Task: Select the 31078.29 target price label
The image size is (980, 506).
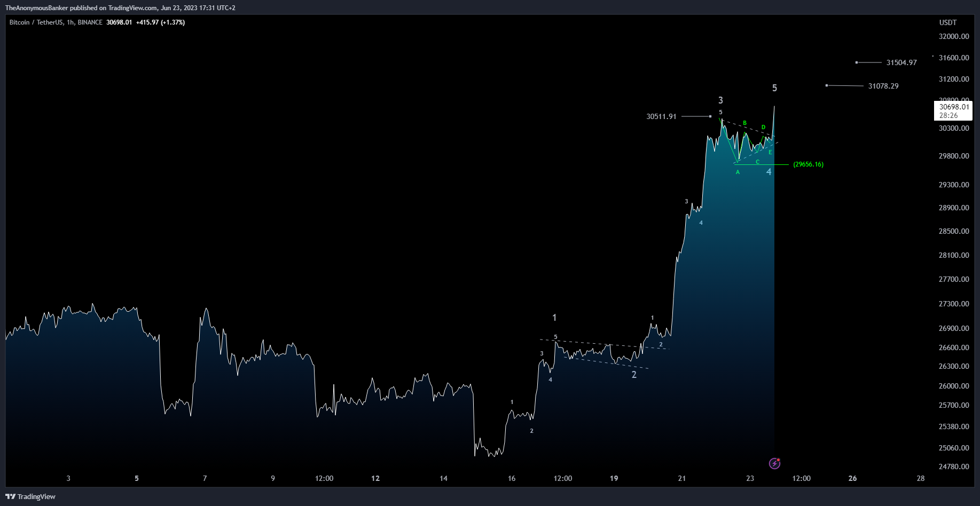Action: click(x=883, y=86)
